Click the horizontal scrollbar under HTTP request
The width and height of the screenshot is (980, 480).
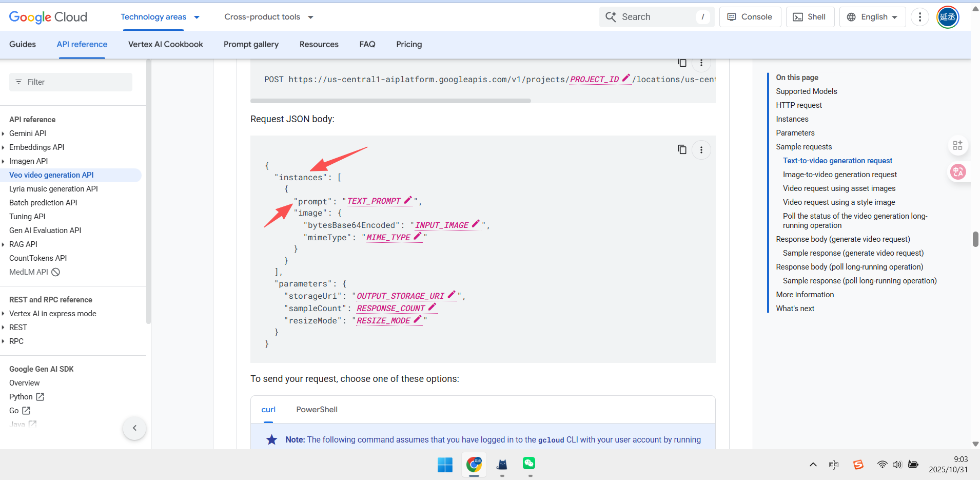click(x=390, y=101)
